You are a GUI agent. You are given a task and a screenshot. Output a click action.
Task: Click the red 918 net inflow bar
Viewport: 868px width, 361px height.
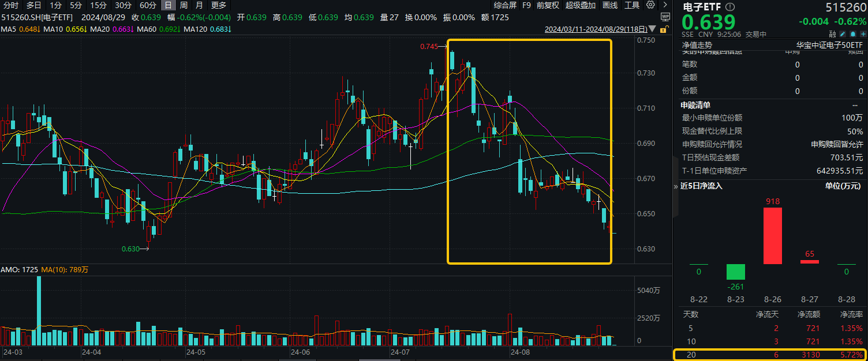coord(773,235)
